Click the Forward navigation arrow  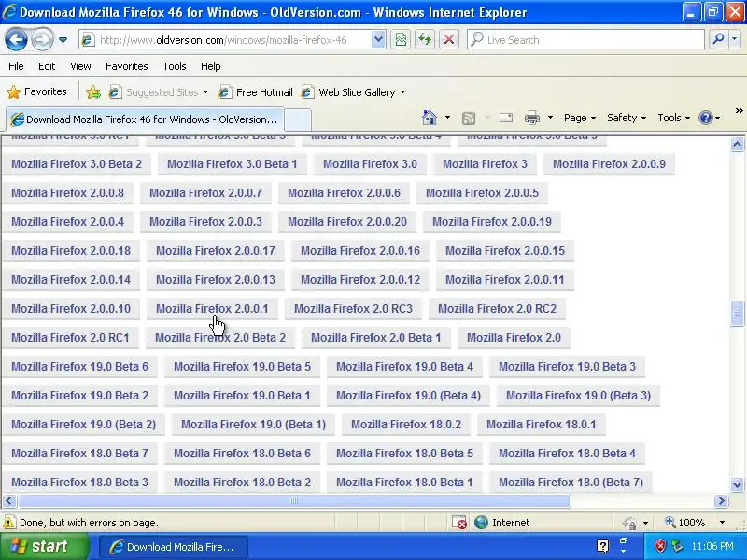pos(42,39)
